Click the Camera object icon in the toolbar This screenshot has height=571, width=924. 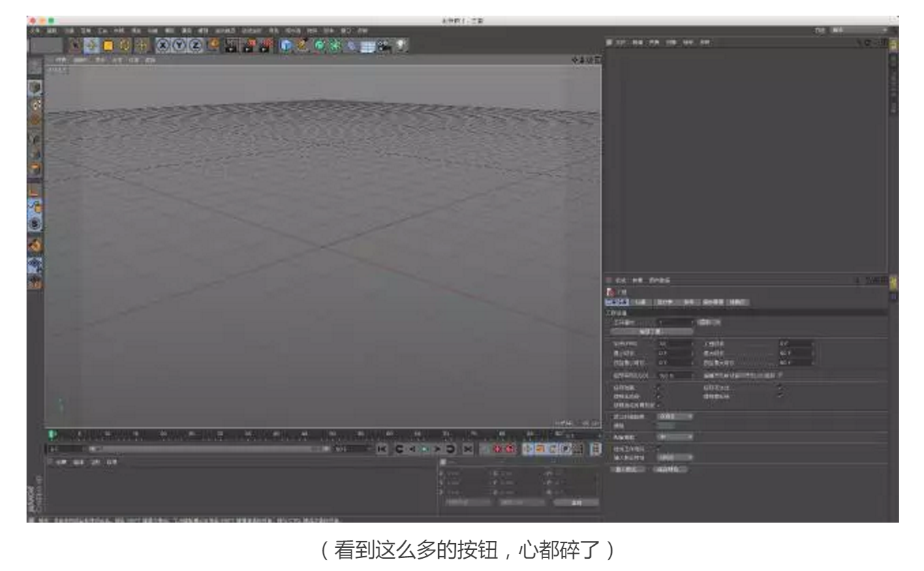click(383, 46)
